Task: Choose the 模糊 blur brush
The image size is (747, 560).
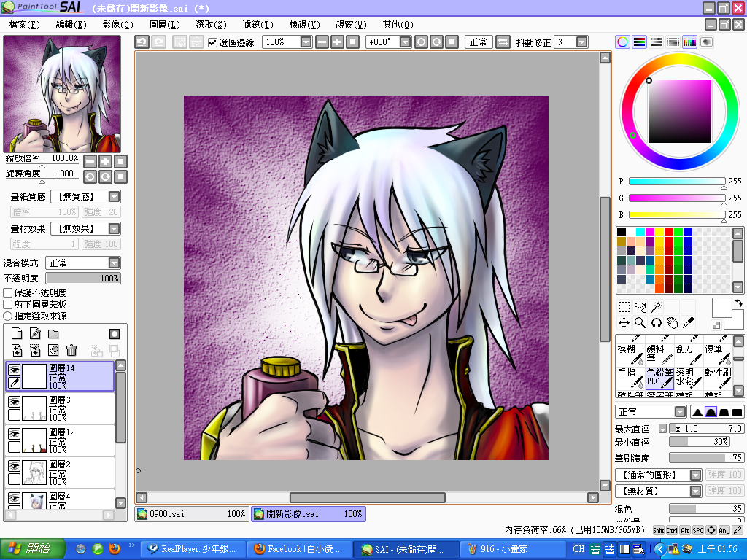Action: pos(630,354)
